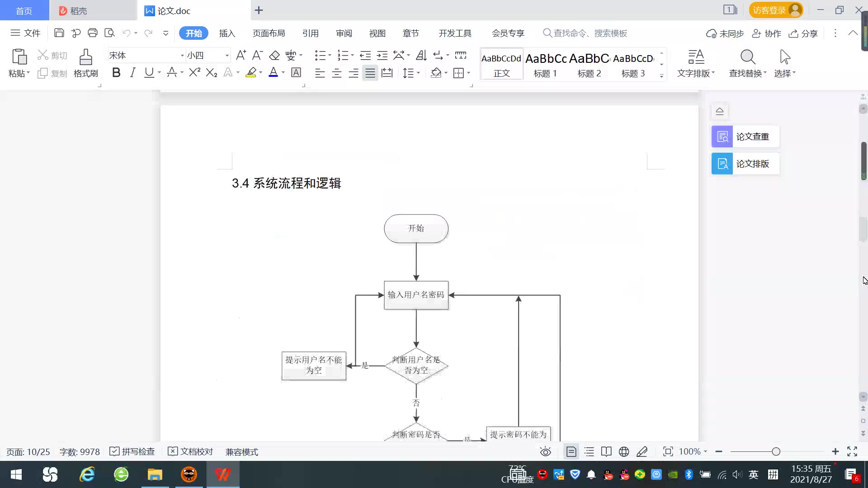
Task: Toggle spell check (拼写检查) in status bar
Action: (x=132, y=452)
